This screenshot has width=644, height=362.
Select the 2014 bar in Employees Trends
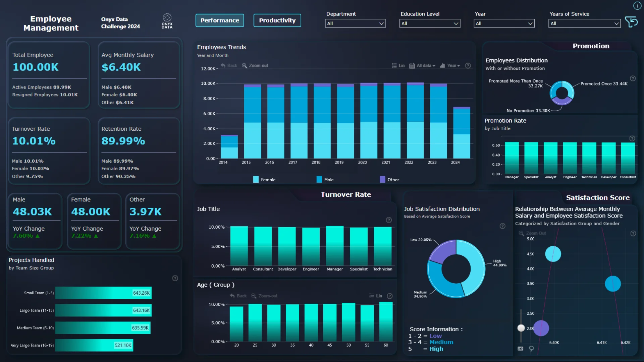pos(229,147)
